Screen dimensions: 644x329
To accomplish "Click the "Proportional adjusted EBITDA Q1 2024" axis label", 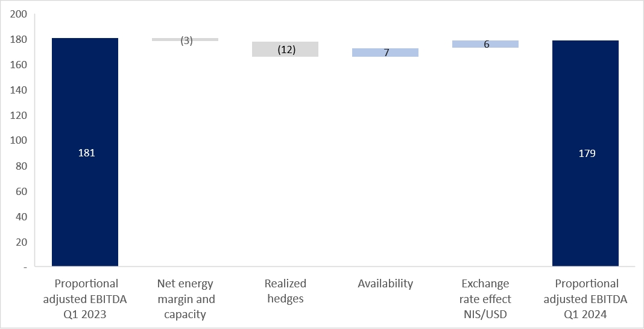I will pyautogui.click(x=586, y=299).
